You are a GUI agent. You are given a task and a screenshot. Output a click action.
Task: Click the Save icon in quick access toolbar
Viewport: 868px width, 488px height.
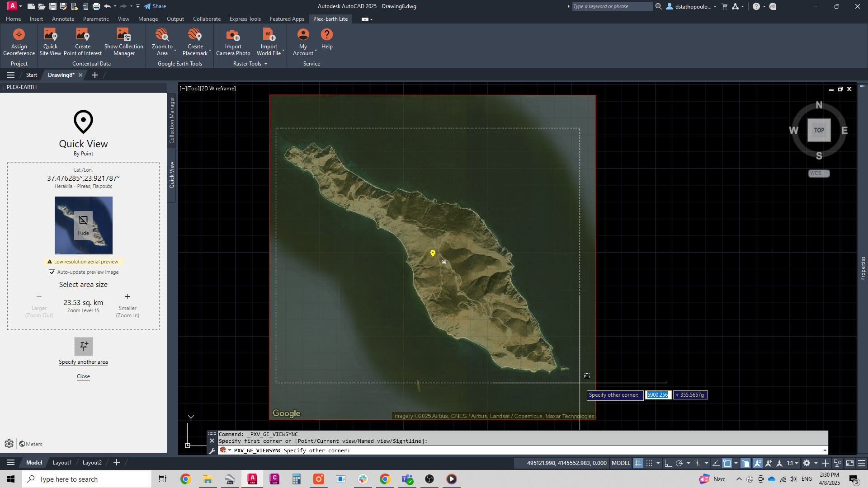53,6
